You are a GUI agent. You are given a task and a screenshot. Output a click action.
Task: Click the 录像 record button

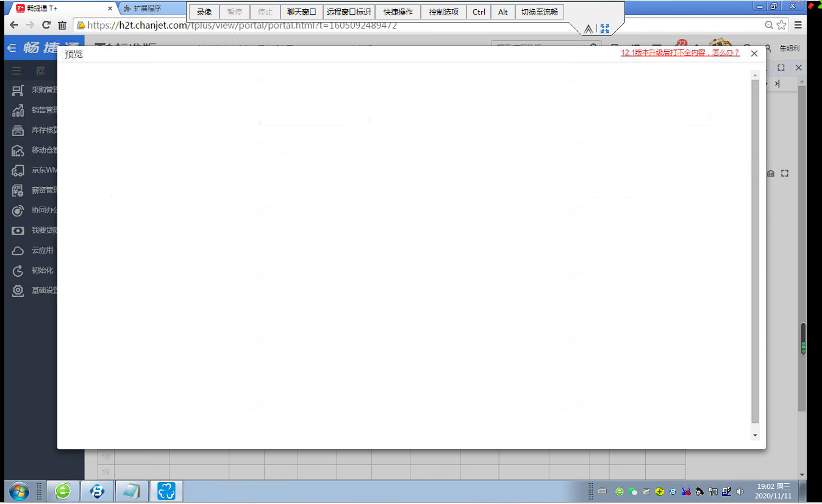pos(204,12)
